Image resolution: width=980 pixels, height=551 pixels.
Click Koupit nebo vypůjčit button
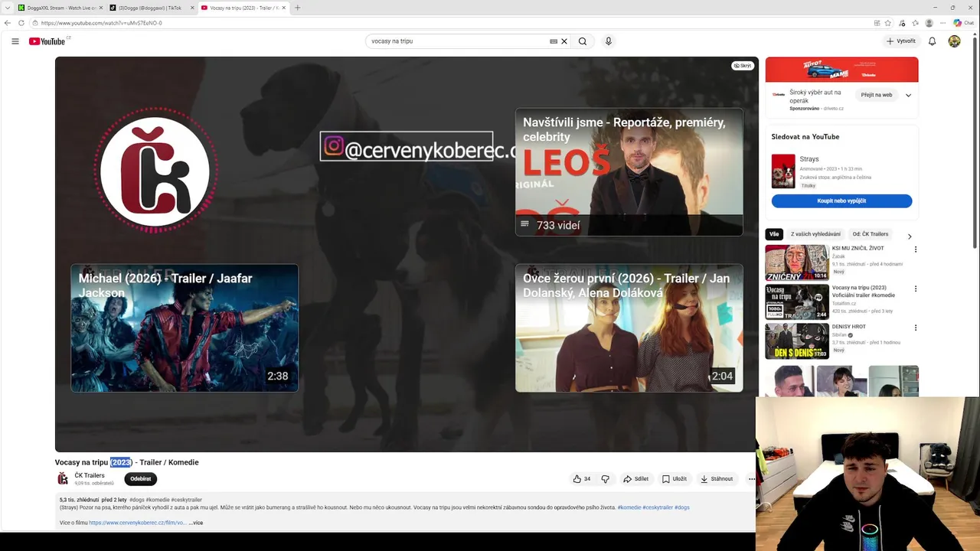pyautogui.click(x=841, y=201)
